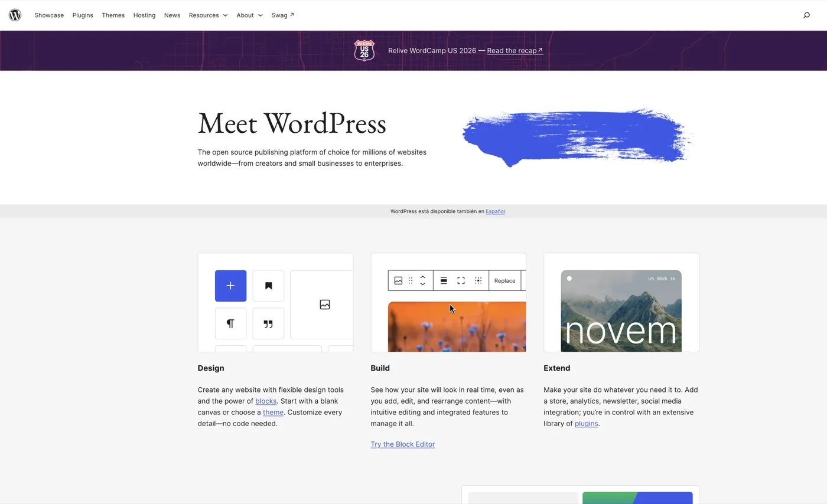Image resolution: width=827 pixels, height=504 pixels.
Task: Click the fullscreen expand icon in toolbar
Action: [461, 281]
